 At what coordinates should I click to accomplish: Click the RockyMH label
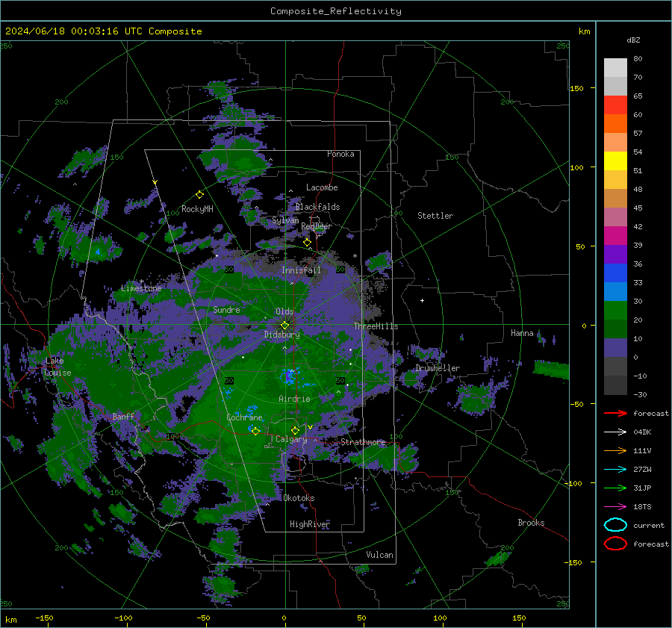click(197, 209)
